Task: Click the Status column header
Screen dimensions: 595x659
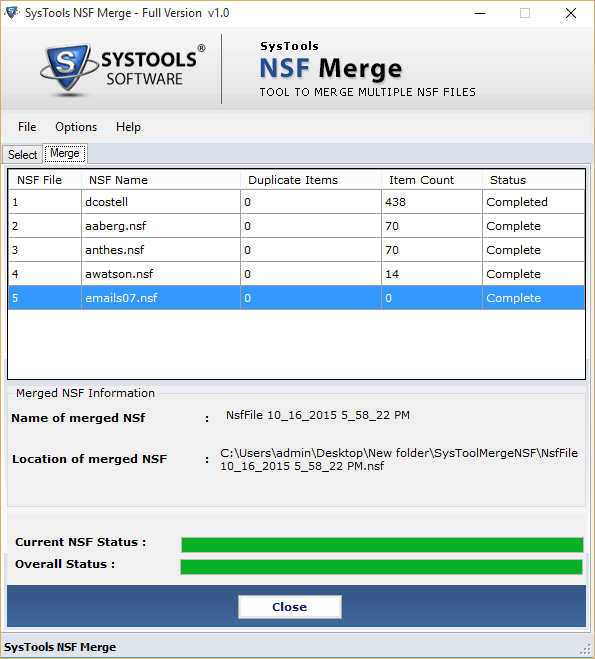Action: [533, 180]
